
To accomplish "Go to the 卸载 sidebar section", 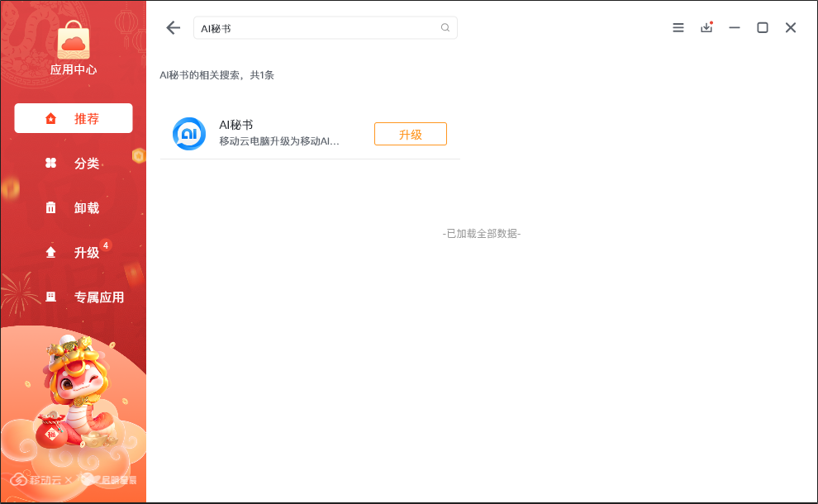I will tap(74, 207).
